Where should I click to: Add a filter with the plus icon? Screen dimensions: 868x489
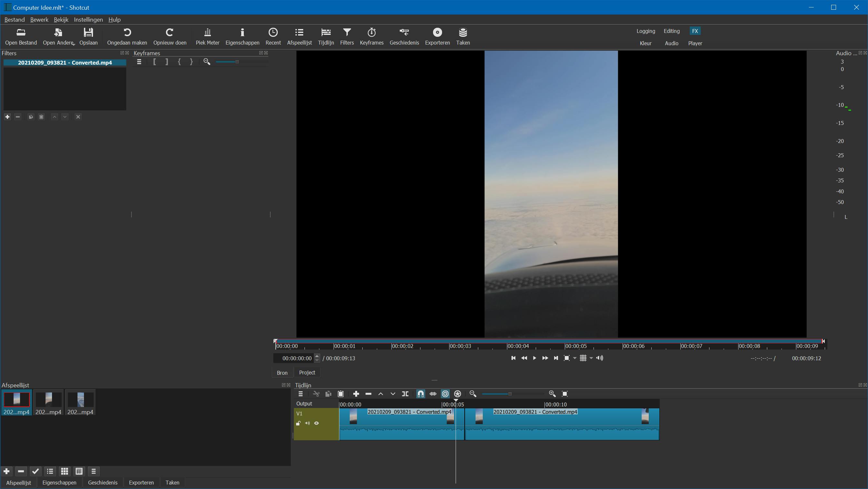[x=7, y=117]
